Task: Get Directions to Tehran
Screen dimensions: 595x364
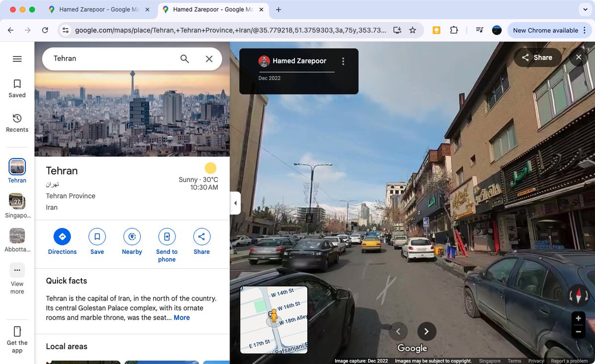Action: pos(62,242)
